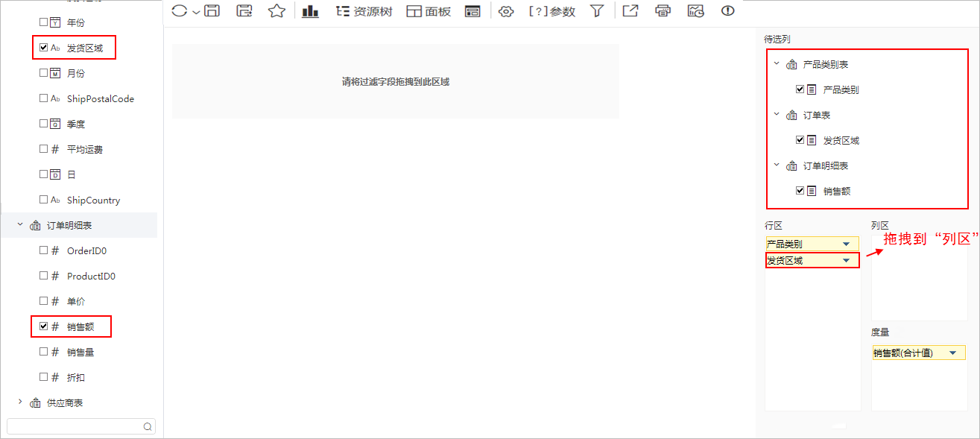Viewport: 980px width, 439px height.
Task: Click the 订单表 table icon in 待选列
Action: pos(791,116)
